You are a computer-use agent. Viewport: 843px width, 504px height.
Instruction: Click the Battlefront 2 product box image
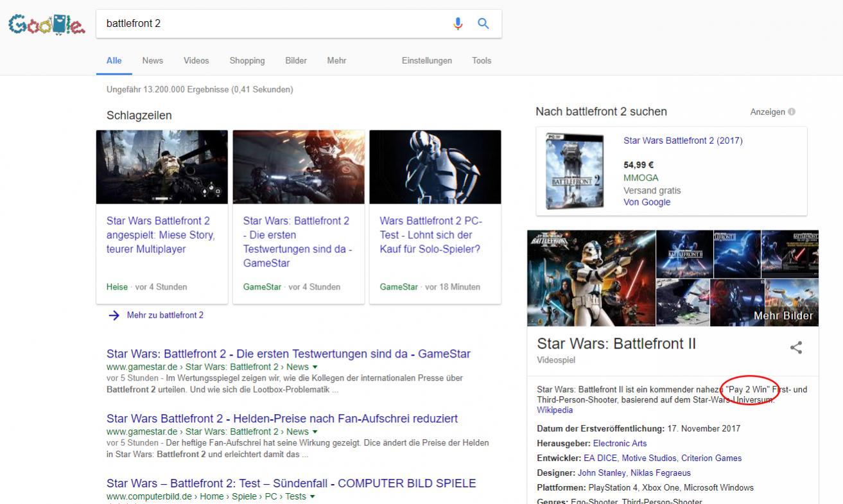(575, 171)
